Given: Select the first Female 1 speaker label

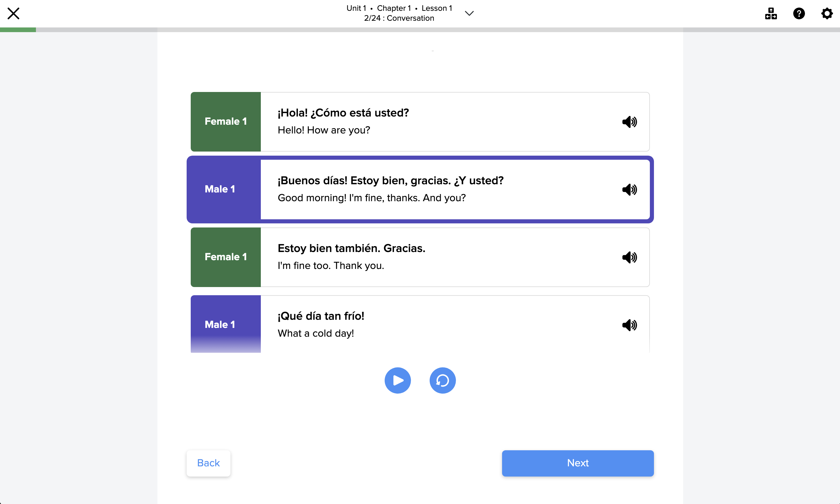Looking at the screenshot, I should click(225, 121).
